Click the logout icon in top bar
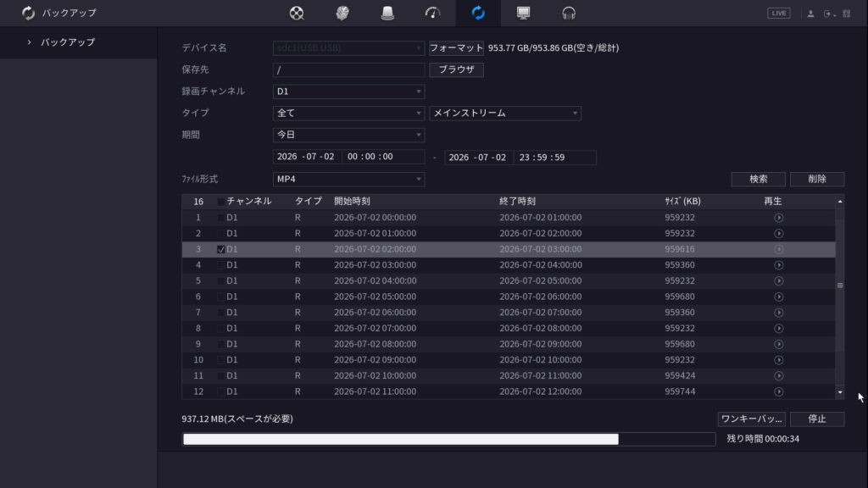Screen dimensions: 868x488 click(828, 14)
